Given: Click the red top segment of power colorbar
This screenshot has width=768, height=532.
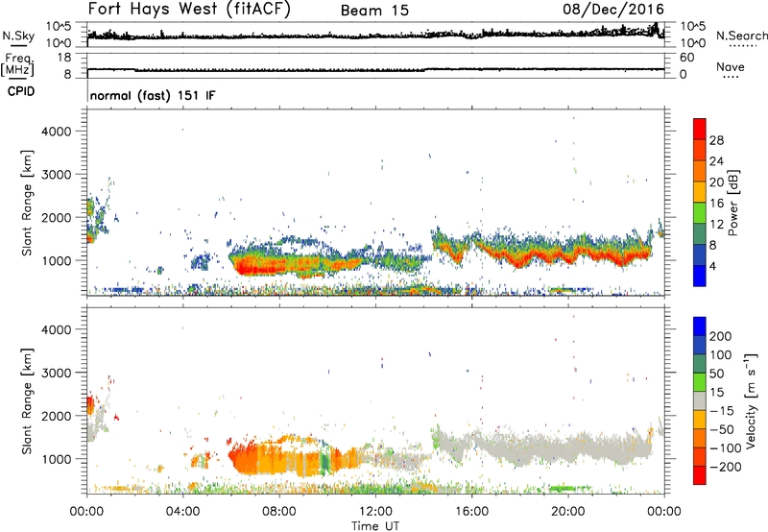Looking at the screenshot, I should (x=700, y=129).
